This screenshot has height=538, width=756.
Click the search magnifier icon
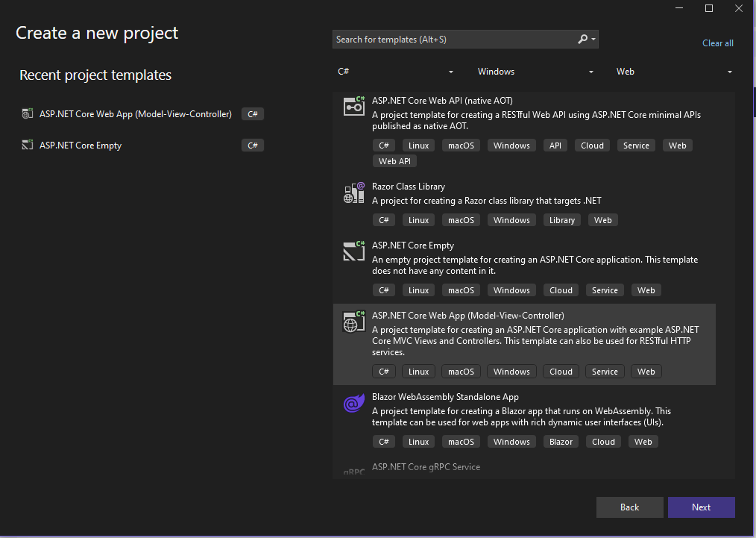coord(583,40)
